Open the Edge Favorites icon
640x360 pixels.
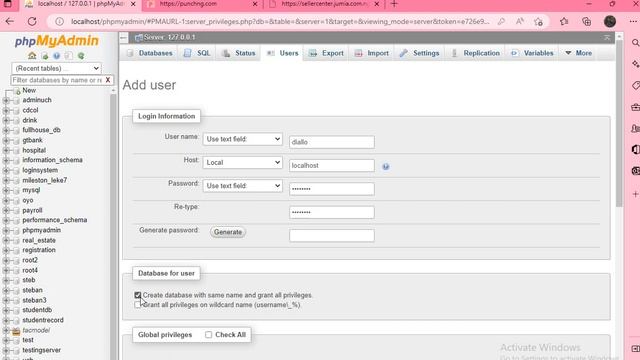coord(564,22)
